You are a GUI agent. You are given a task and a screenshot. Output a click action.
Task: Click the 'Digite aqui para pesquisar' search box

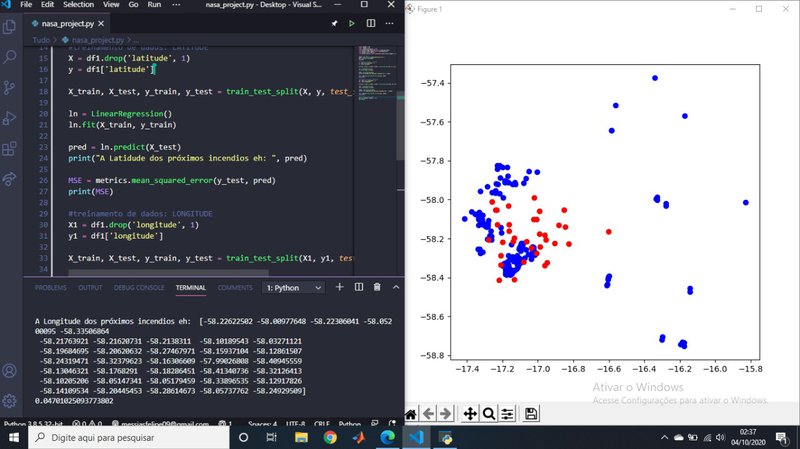pos(129,437)
